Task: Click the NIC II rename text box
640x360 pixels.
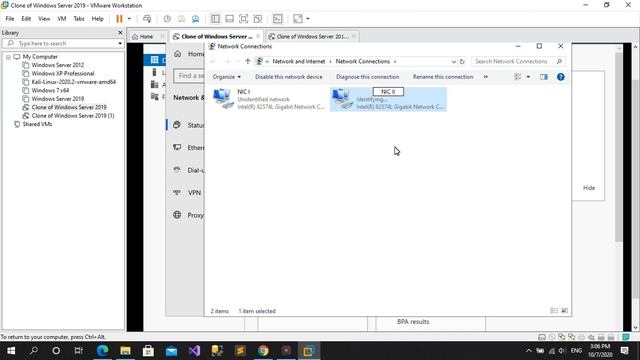Action: point(388,92)
